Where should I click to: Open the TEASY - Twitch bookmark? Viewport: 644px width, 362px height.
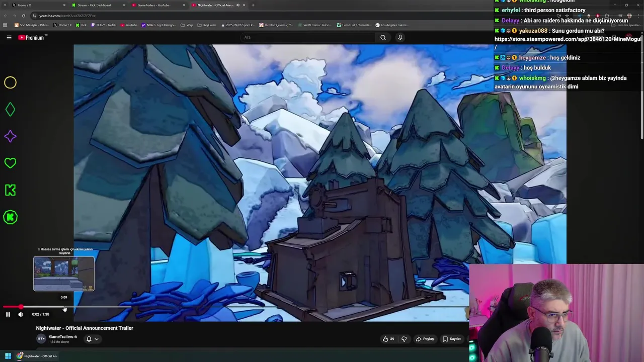pyautogui.click(x=103, y=25)
